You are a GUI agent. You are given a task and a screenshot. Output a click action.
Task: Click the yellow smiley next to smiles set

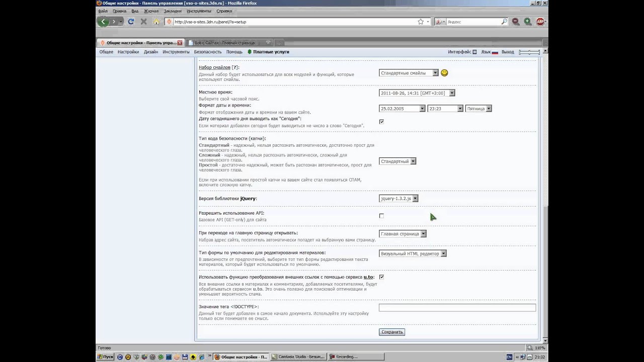[x=444, y=73]
